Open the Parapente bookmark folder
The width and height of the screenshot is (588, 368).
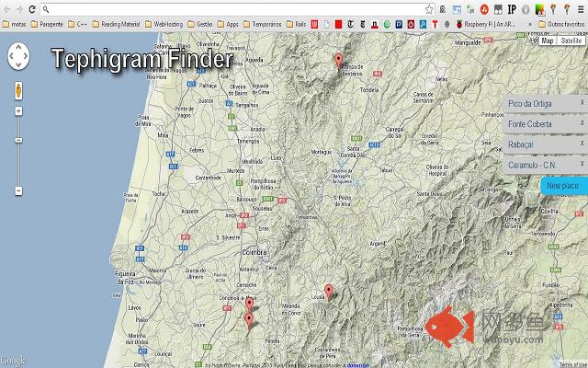47,25
